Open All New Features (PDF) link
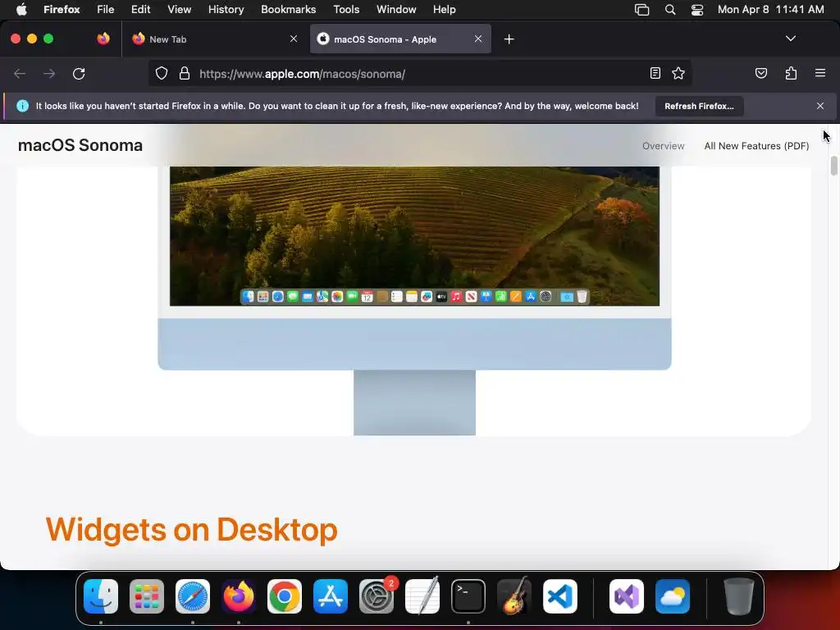 tap(756, 146)
